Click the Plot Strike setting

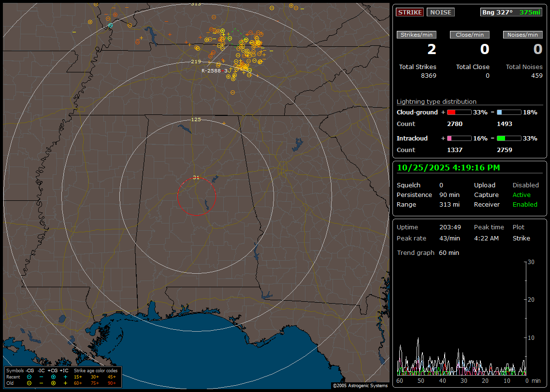pyautogui.click(x=521, y=238)
